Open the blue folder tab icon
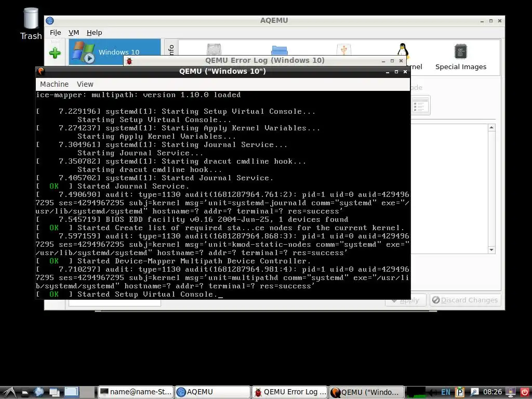Screen dimensions: 532x399 pyautogui.click(x=280, y=50)
